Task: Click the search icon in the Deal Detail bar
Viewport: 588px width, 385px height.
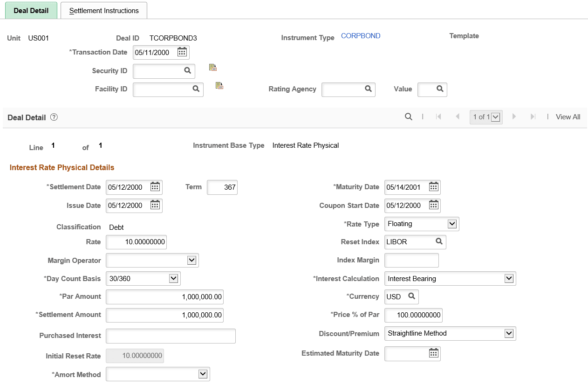Action: coord(409,117)
